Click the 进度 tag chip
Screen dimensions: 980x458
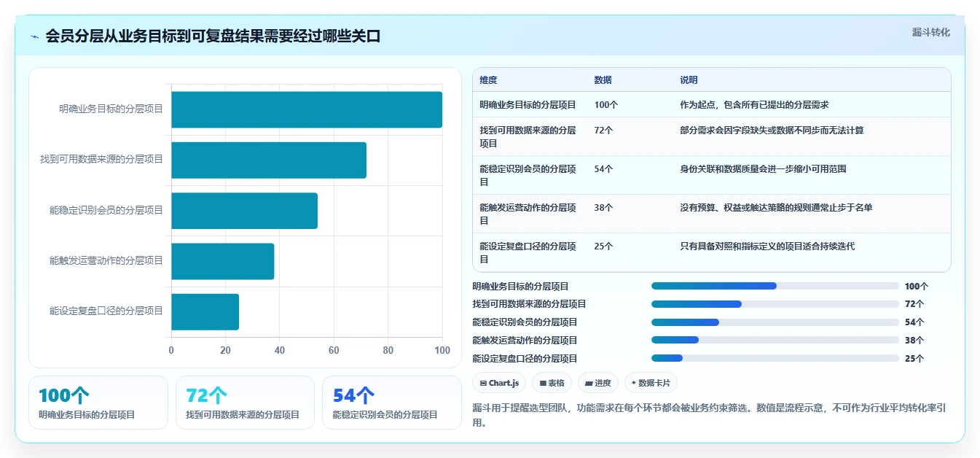click(x=597, y=383)
